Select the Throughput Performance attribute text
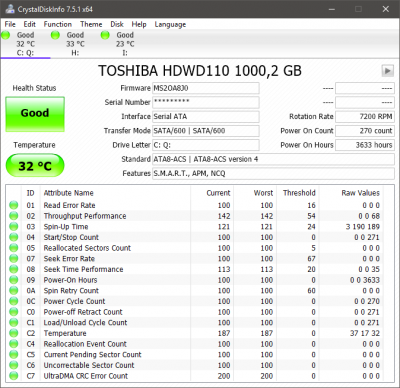This screenshot has height=388, width=400. pyautogui.click(x=85, y=216)
